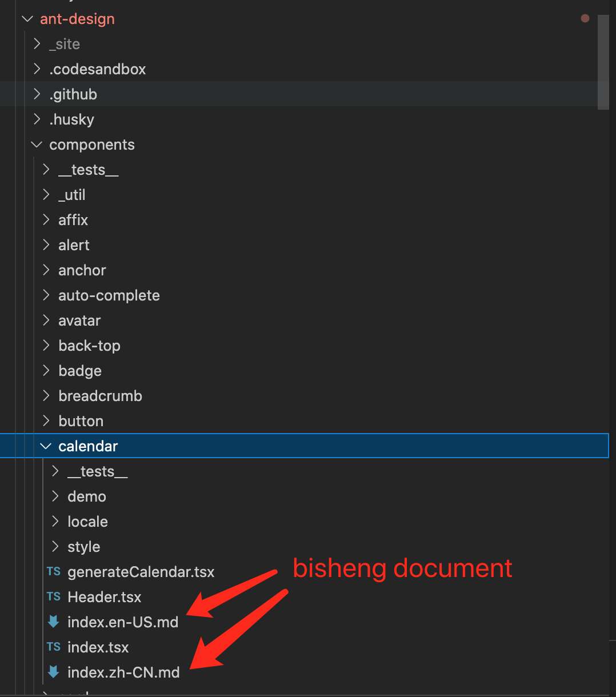Select the _util folder name
Image resolution: width=616 pixels, height=697 pixels.
click(72, 195)
